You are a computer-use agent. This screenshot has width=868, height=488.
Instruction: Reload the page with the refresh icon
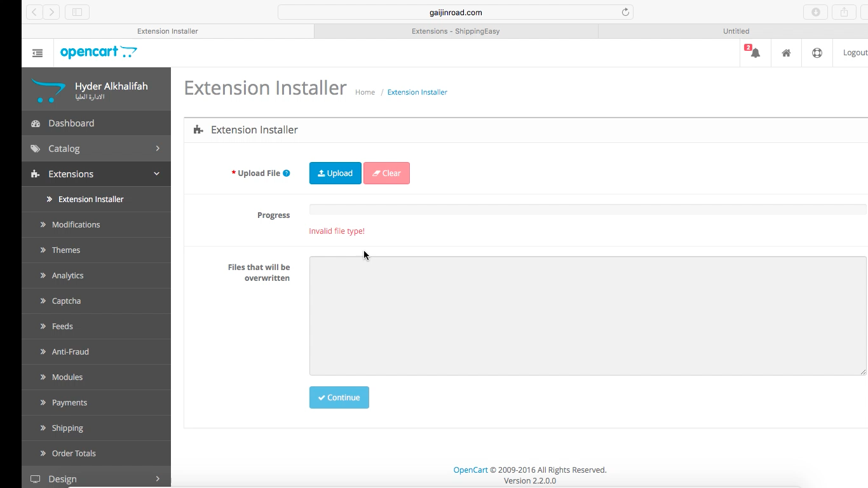click(625, 12)
